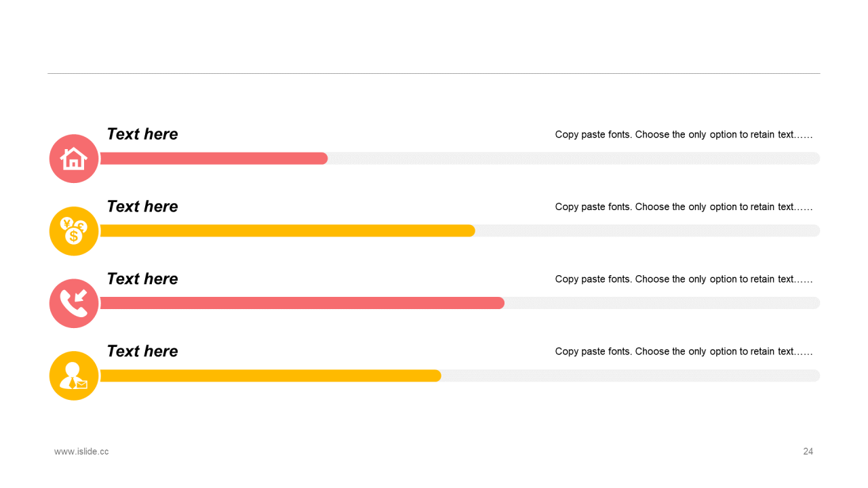Click gray track of the fourth progress bar

(631, 375)
